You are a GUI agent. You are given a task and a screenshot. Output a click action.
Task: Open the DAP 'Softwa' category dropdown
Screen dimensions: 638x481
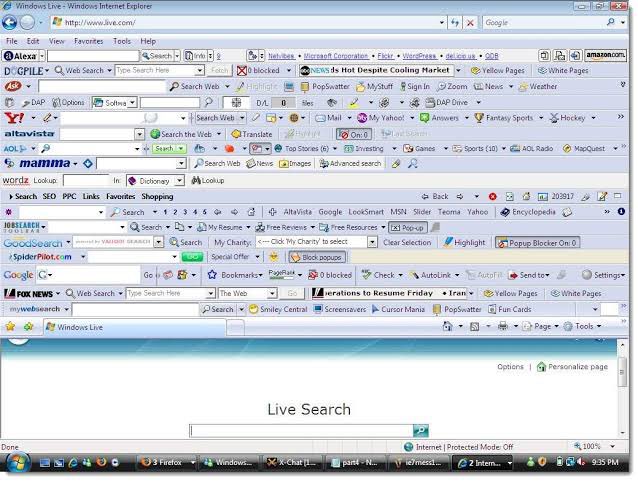click(132, 103)
